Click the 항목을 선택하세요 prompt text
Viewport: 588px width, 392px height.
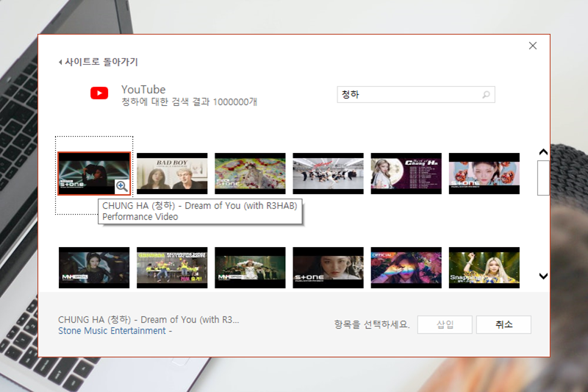click(x=372, y=324)
